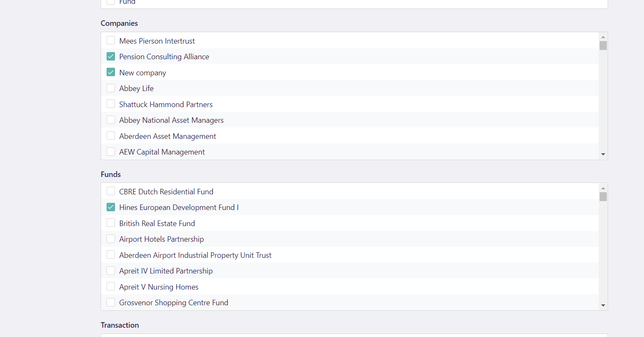Enable CBRE Dutch Residential Fund checkbox

[110, 191]
